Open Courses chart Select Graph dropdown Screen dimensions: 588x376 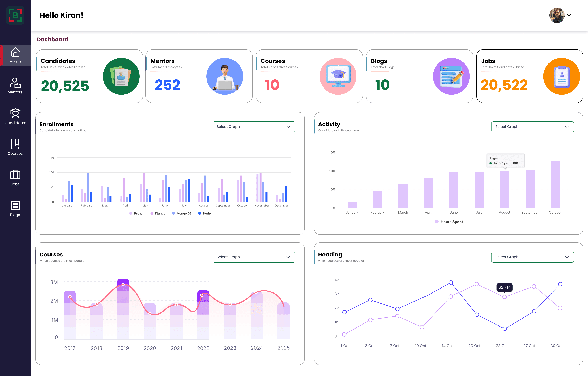(254, 257)
